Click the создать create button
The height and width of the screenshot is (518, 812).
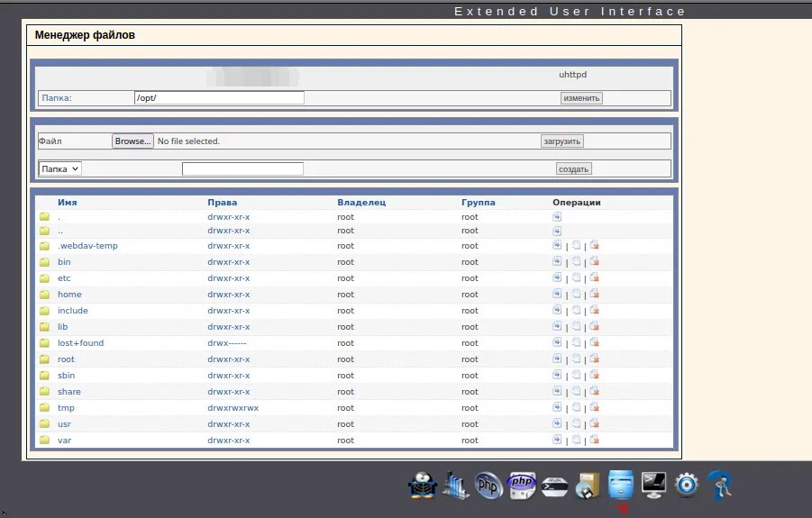(574, 168)
